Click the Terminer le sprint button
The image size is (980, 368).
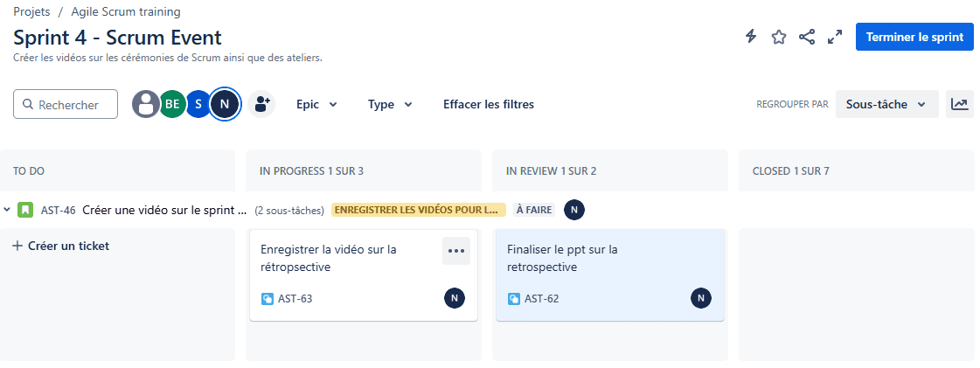click(914, 37)
